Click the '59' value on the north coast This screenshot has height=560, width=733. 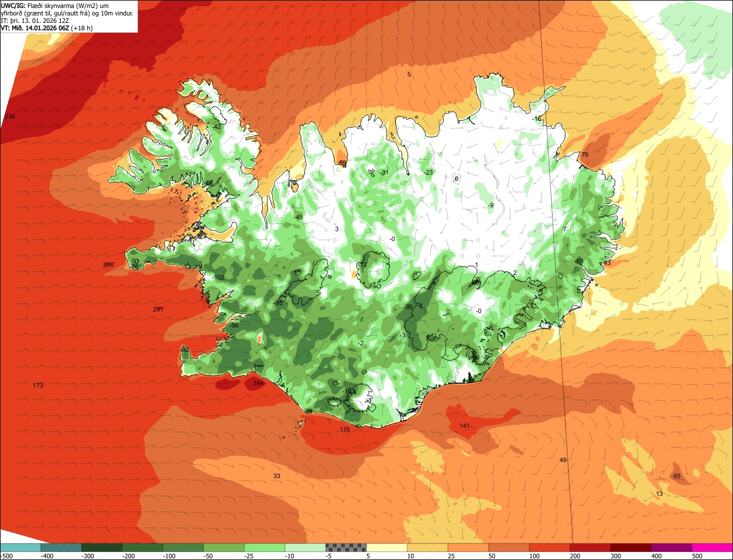pyautogui.click(x=342, y=163)
